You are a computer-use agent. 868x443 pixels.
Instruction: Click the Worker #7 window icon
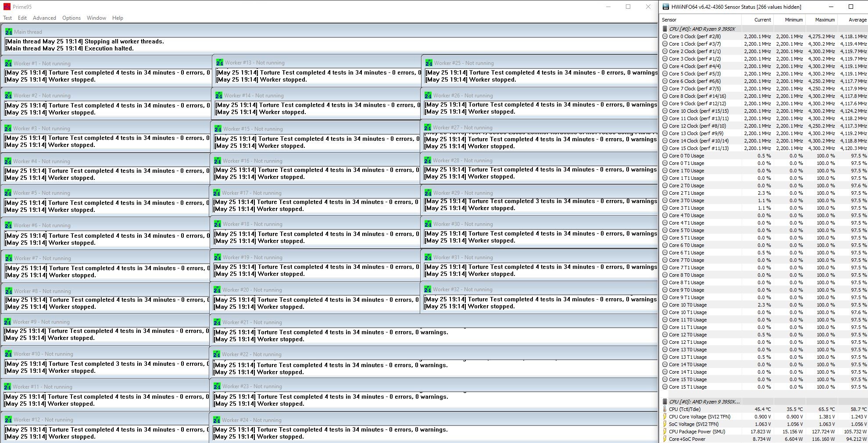(x=9, y=258)
